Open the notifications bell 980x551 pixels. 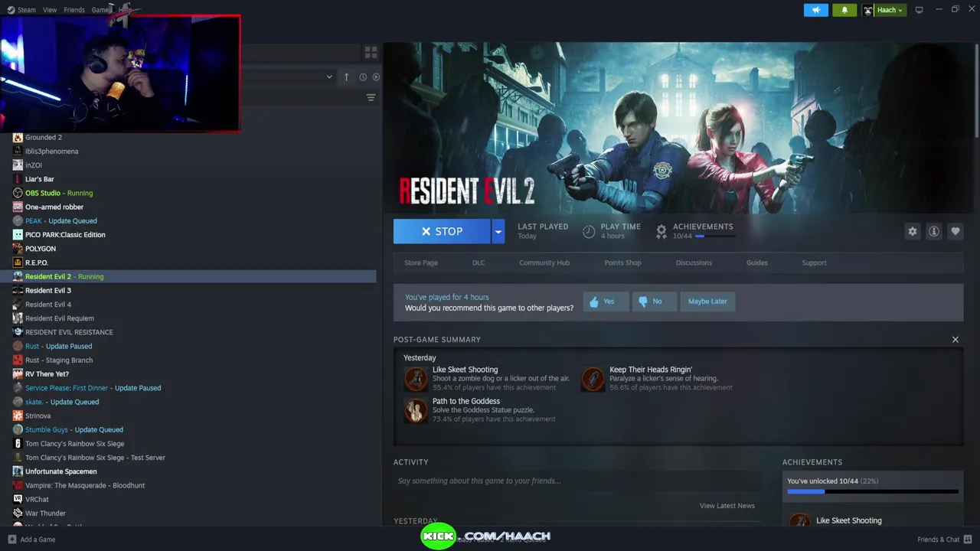[x=844, y=10]
